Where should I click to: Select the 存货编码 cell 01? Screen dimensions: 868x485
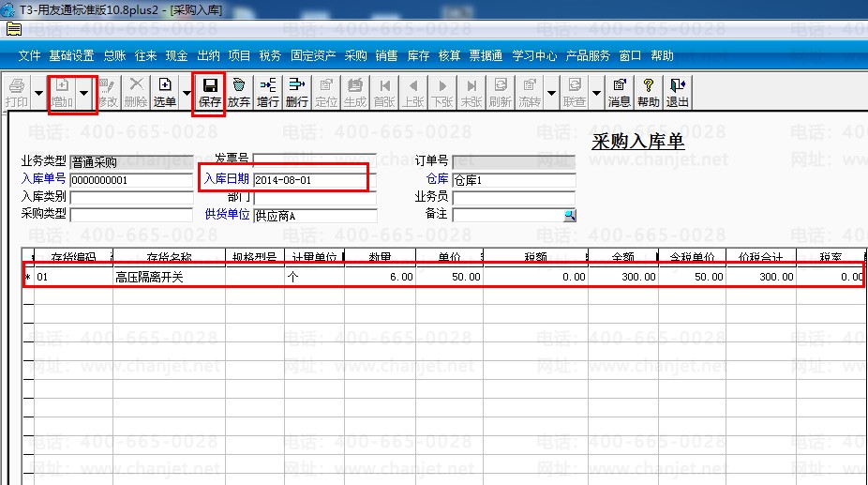click(x=74, y=277)
